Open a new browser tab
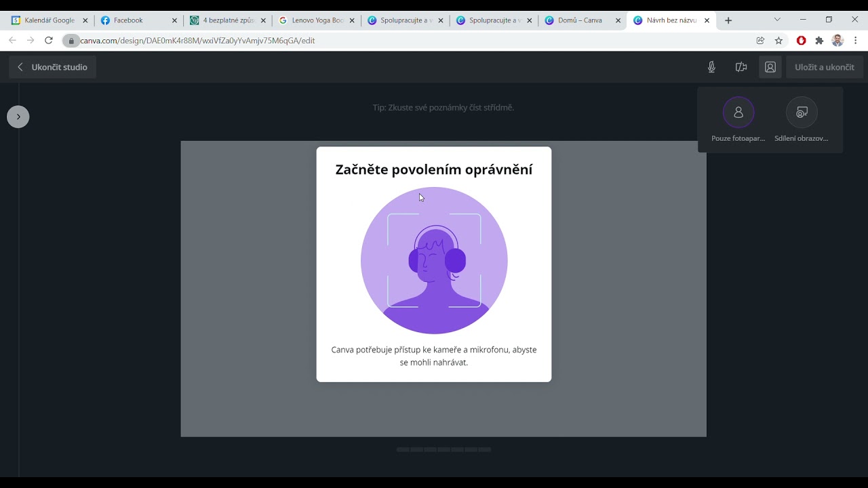868x488 pixels. click(728, 20)
